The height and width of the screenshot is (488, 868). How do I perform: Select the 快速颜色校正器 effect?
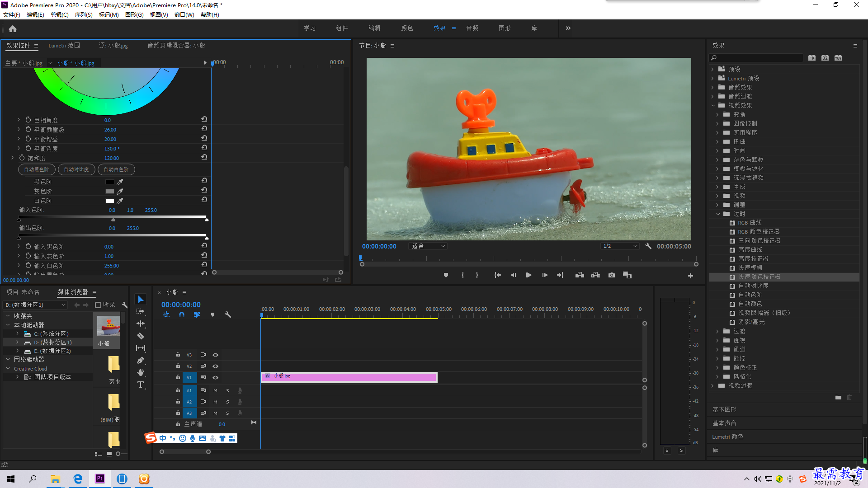pos(759,277)
